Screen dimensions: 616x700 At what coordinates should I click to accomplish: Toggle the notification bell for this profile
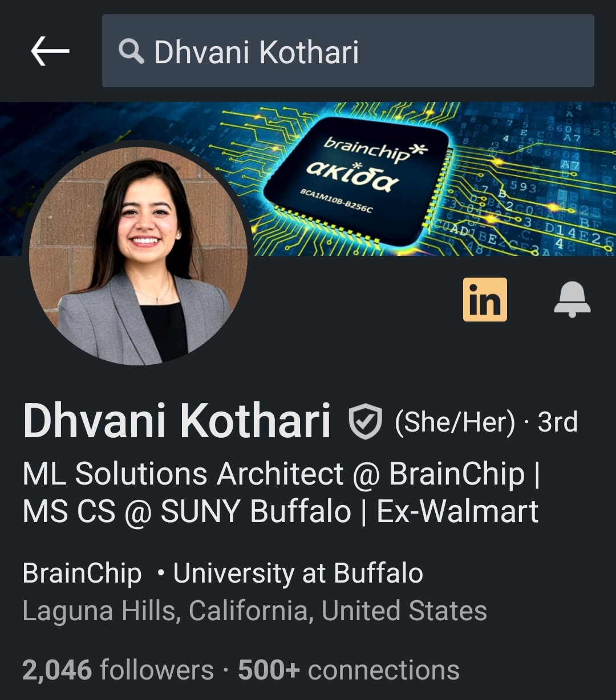pos(572,299)
